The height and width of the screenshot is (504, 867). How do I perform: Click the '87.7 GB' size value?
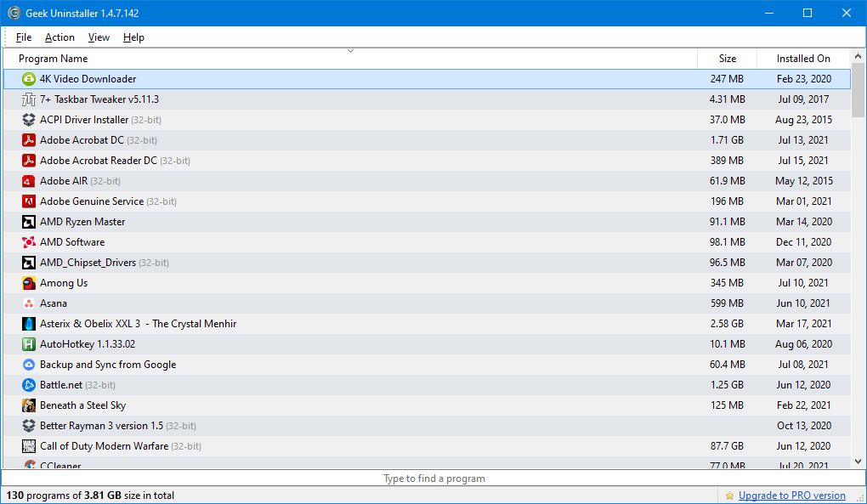727,446
